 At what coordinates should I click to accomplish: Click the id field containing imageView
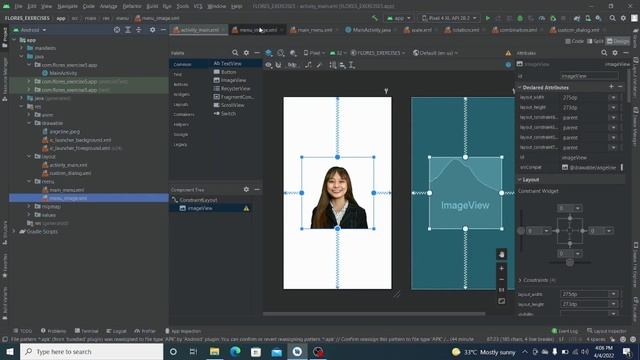click(589, 76)
